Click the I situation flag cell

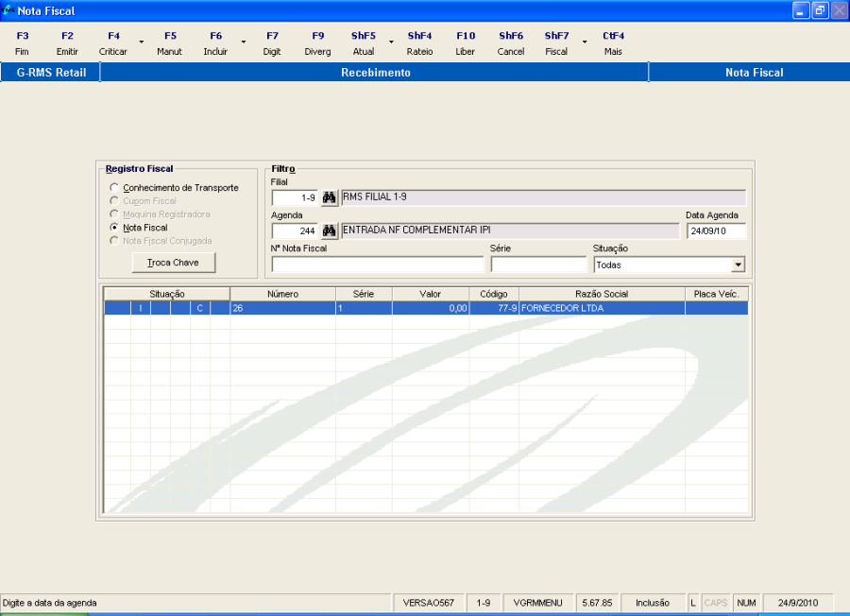coord(141,308)
